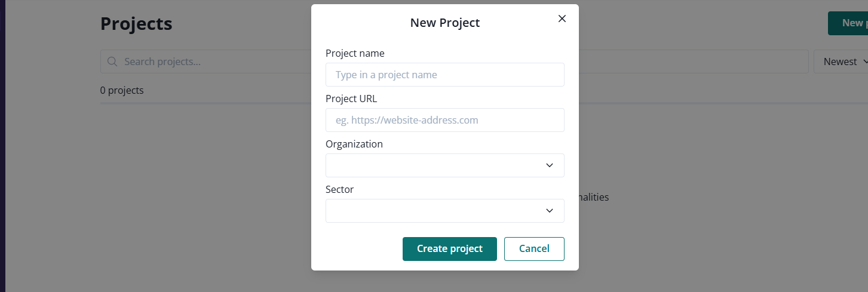This screenshot has height=292, width=868.
Task: Click the Project URL label text
Action: 351,99
